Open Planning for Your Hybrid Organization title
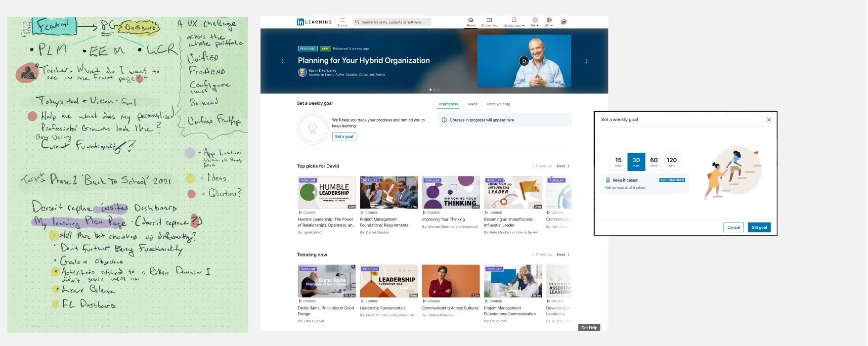 pos(363,60)
